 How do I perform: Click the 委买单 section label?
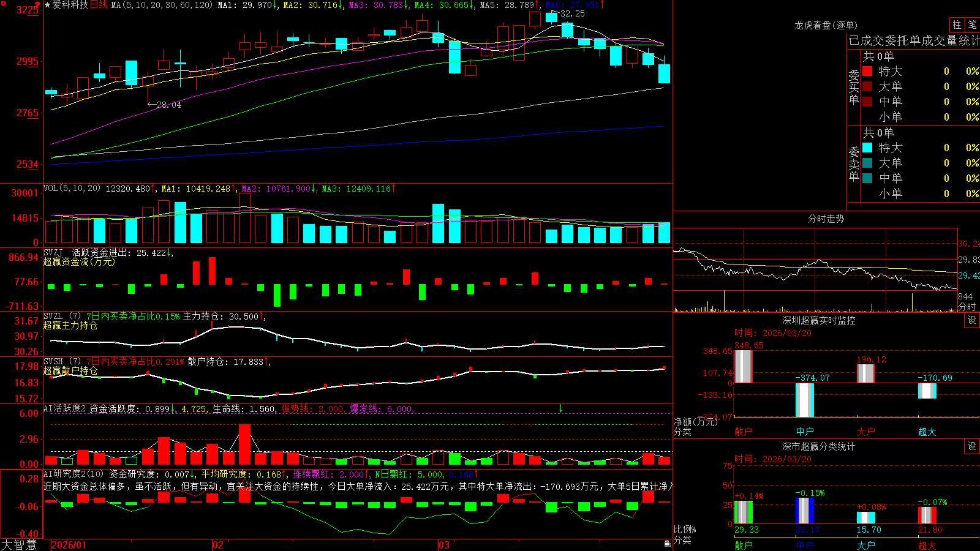(x=854, y=87)
